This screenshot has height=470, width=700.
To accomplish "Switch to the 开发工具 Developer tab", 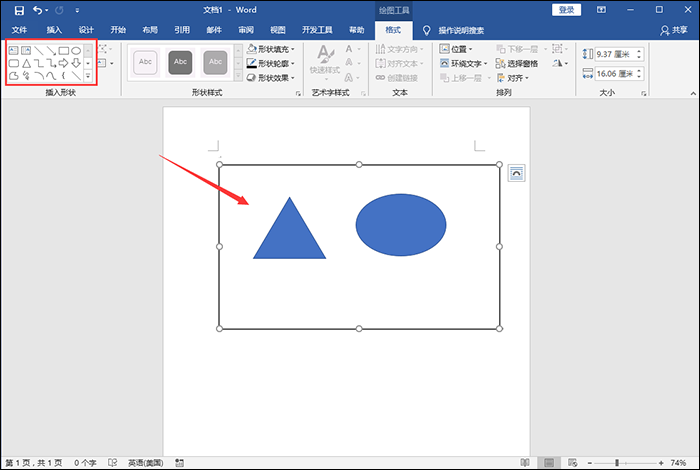I will coord(317,30).
